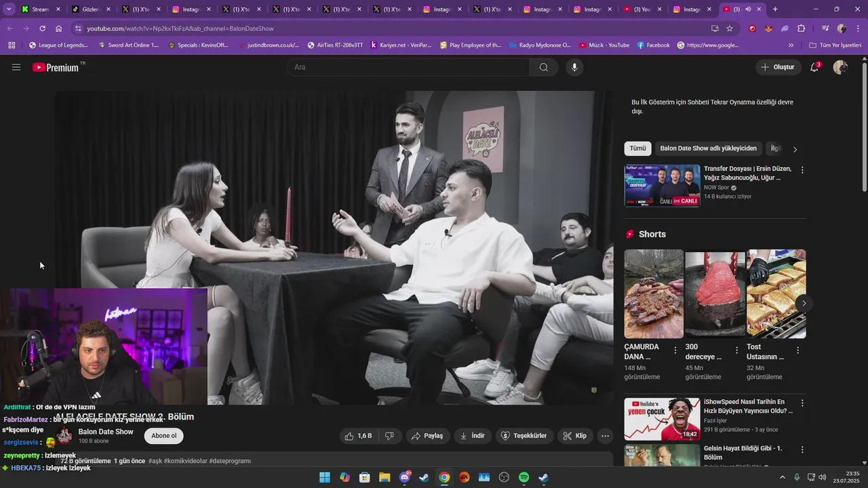Screen dimensions: 868x488
Task: Subscribe with Abone ol button
Action: point(164,436)
